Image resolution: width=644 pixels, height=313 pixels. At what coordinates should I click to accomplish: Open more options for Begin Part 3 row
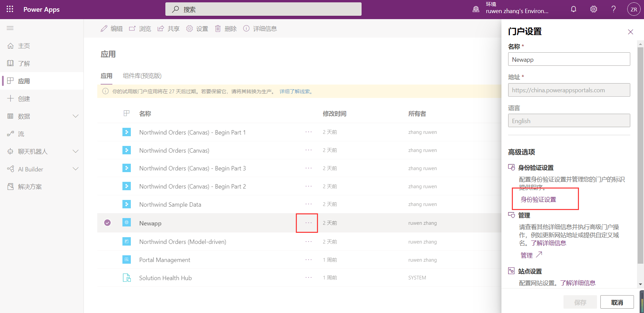(309, 168)
